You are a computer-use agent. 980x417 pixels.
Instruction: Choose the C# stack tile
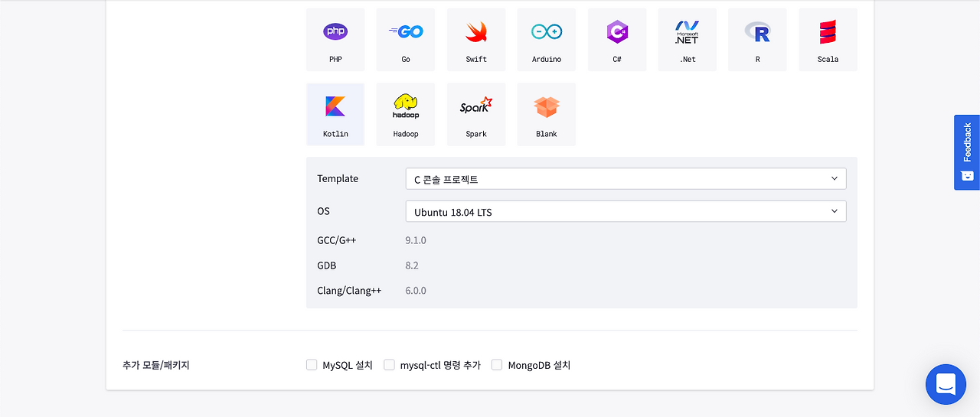pyautogui.click(x=617, y=40)
